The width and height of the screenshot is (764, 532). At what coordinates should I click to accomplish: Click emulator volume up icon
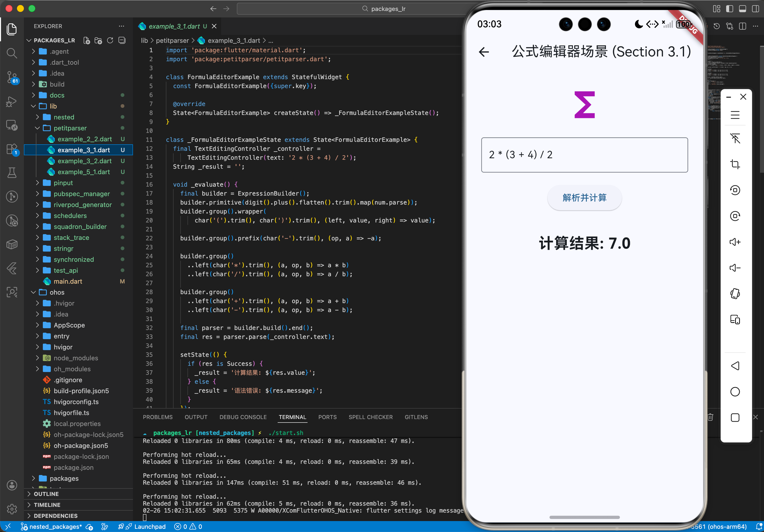[x=735, y=242]
